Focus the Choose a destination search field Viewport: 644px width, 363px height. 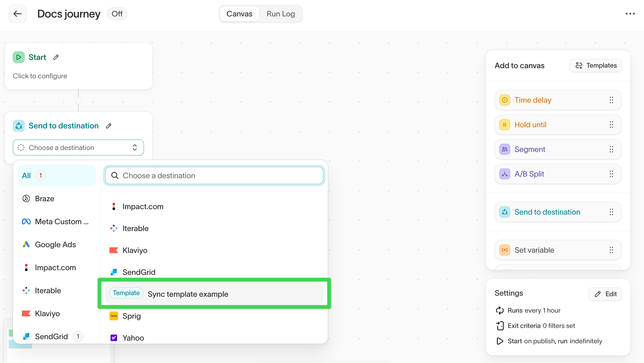coord(214,175)
